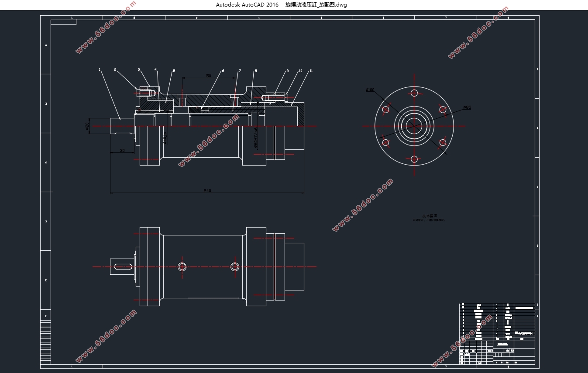Select the ø60H7/s6 fit dimension text
The height and width of the screenshot is (373, 588).
click(x=256, y=138)
